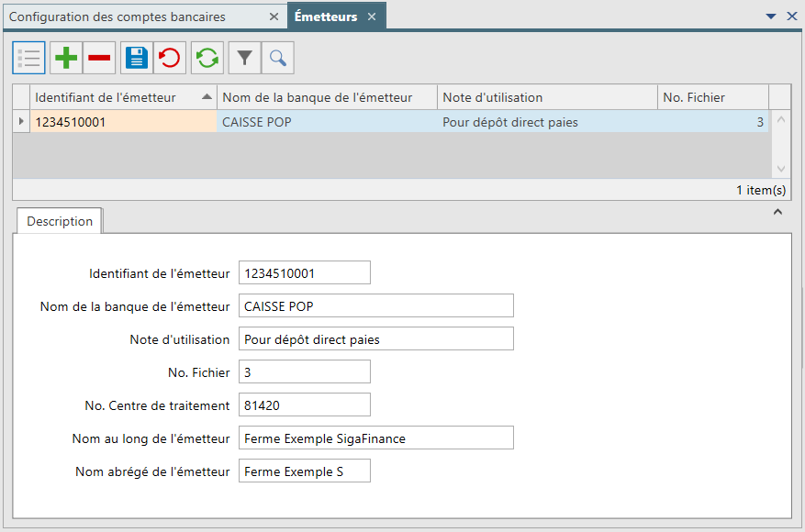Collapse the Description detail panel chevron
The height and width of the screenshot is (532, 805).
[x=777, y=212]
